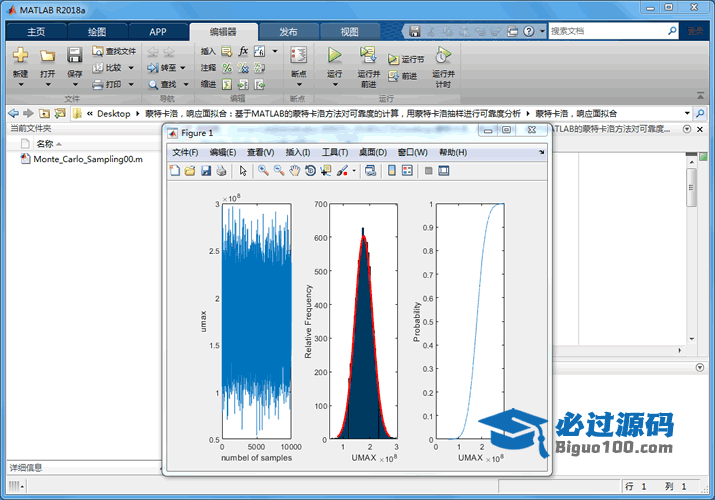Open the Print dropdown arrow
Screen dimensions: 715x500
coord(131,84)
